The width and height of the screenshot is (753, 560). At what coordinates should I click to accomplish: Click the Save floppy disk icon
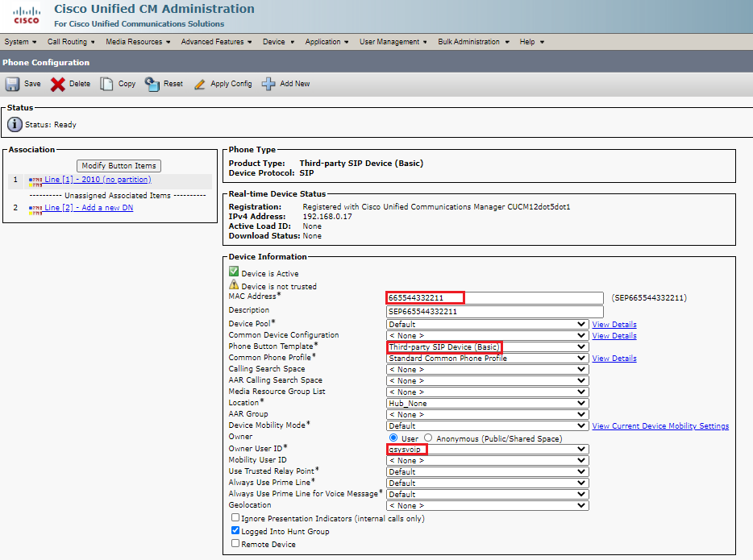tap(13, 84)
